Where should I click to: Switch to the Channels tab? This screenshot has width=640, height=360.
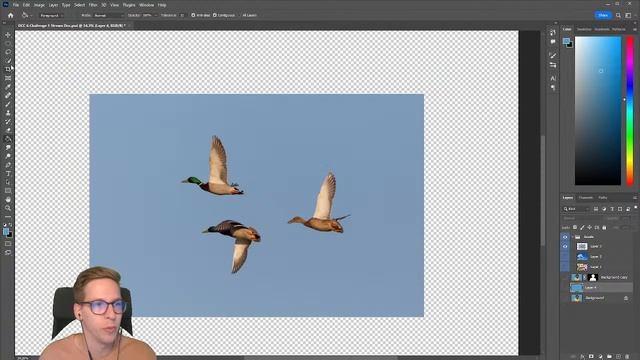(x=586, y=198)
